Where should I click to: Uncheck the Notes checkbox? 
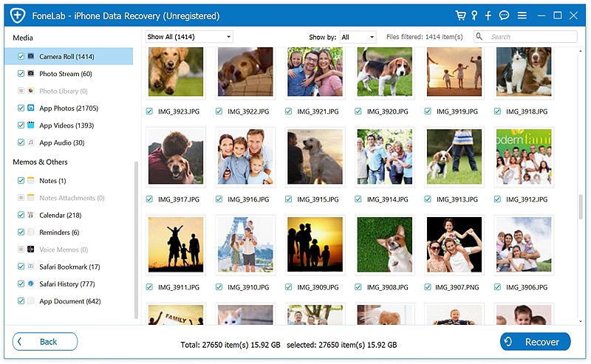pos(21,180)
